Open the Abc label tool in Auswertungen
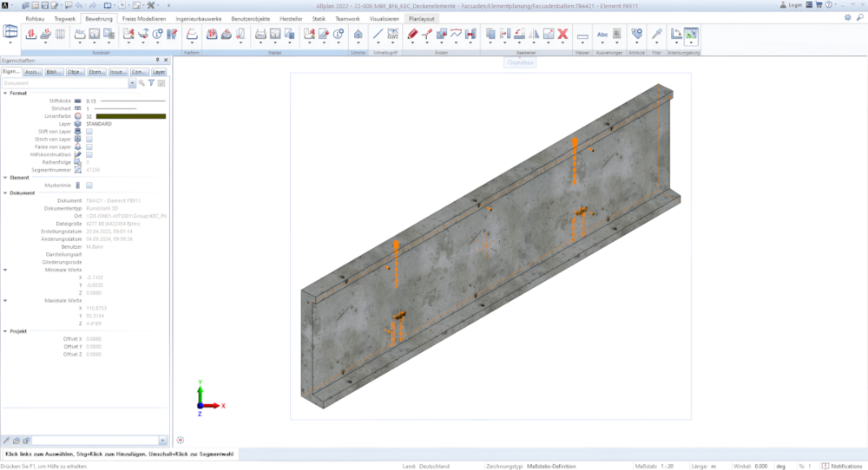 pyautogui.click(x=602, y=35)
